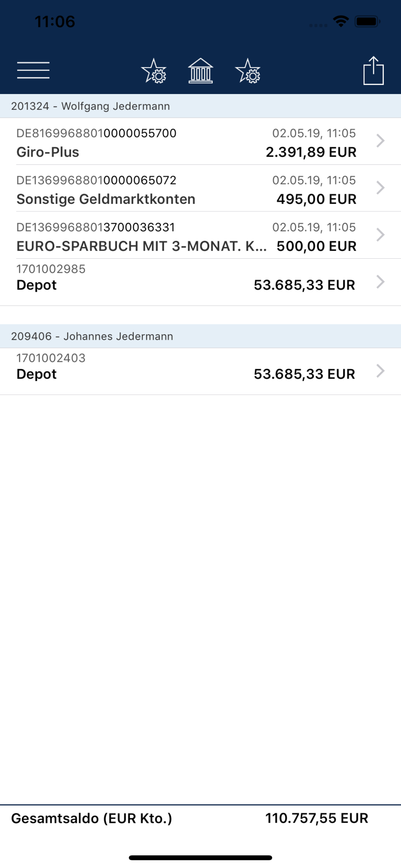The image size is (401, 868).
Task: Open Sonstige Geldmarktkonten chevron arrow
Action: (381, 187)
